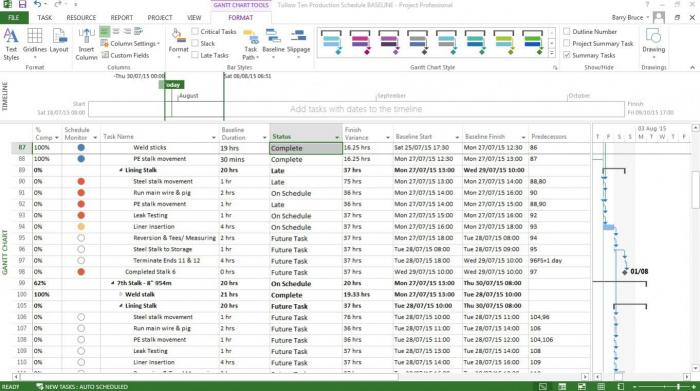Enable the Critical Tasks checkbox
Viewport: 700px width, 391px height.
pos(195,31)
